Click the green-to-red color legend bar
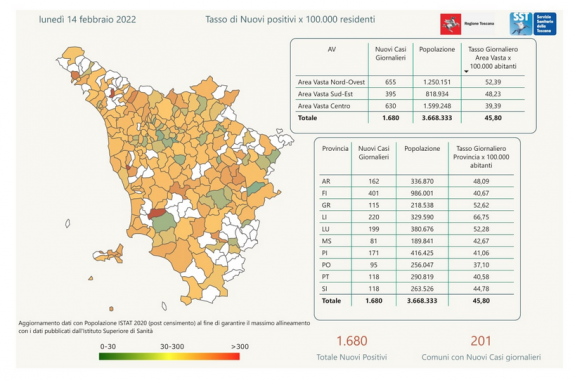The width and height of the screenshot is (575, 380). pyautogui.click(x=169, y=356)
